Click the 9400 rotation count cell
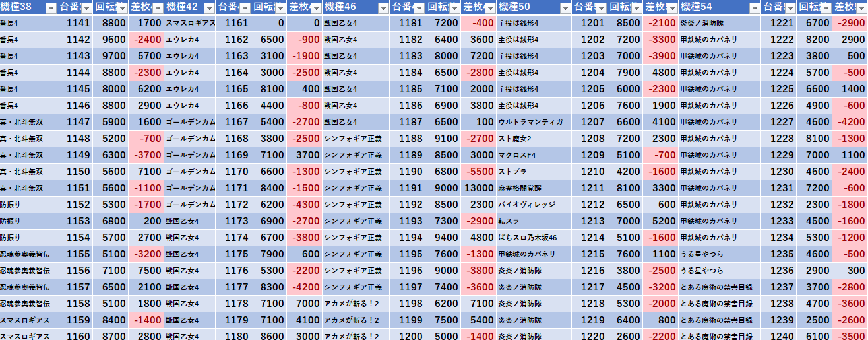 pos(443,238)
